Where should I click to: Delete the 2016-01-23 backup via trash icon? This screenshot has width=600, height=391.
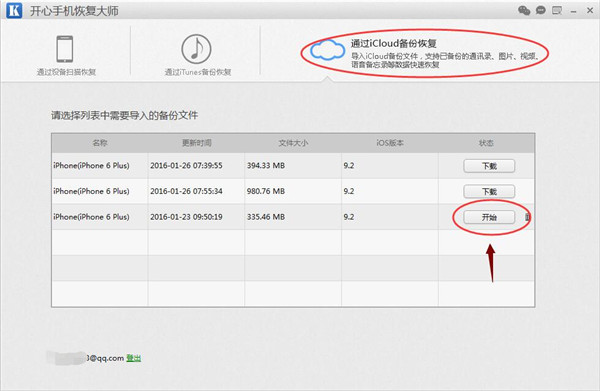pyautogui.click(x=528, y=217)
